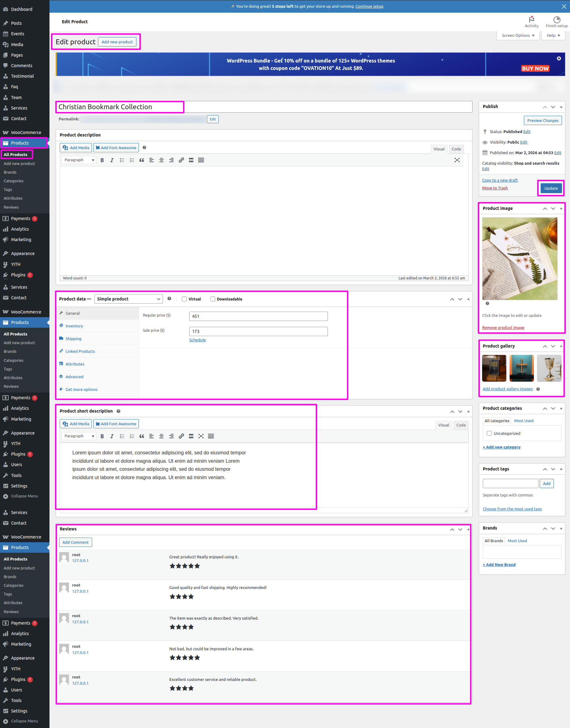Screen dimensions: 570x728
Task: Click the Holy Bible gallery thumbnail
Action: coord(494,368)
